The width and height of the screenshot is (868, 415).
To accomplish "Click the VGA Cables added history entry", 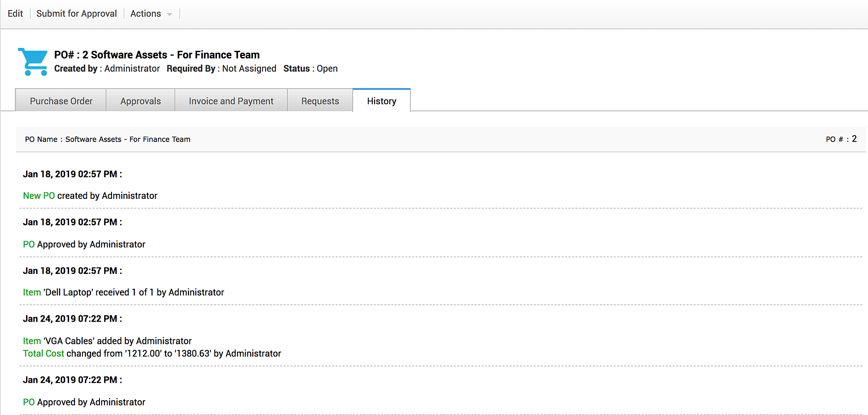I will [x=107, y=341].
